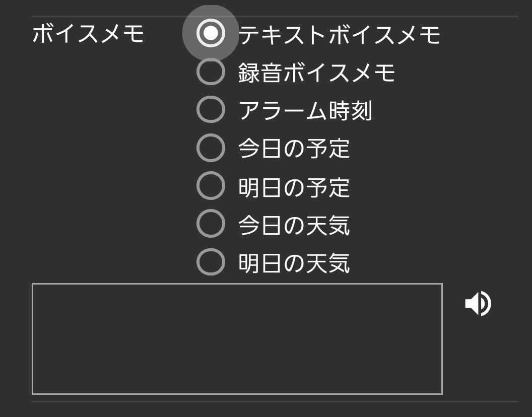This screenshot has width=532, height=417.
Task: Preview memo audio using the volume icon
Action: pyautogui.click(x=478, y=304)
